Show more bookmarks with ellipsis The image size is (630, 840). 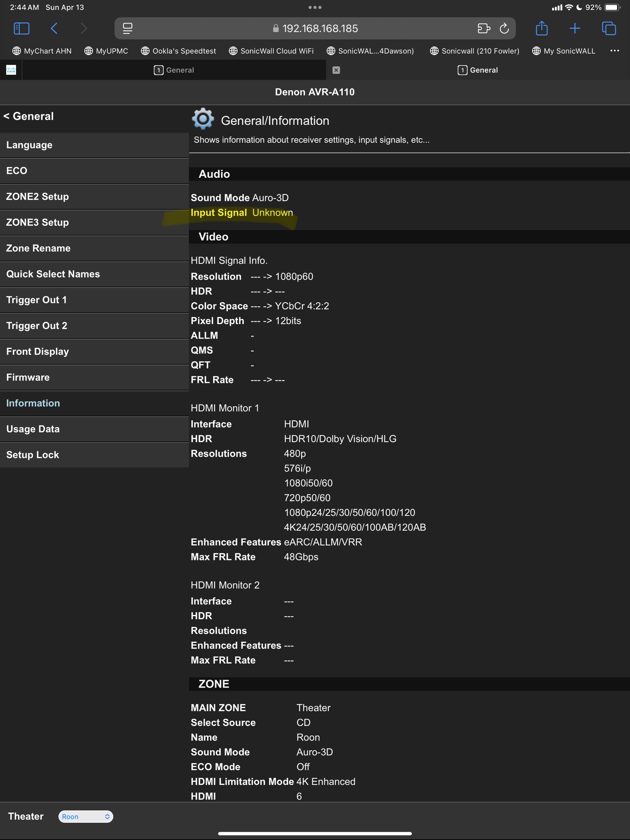pyautogui.click(x=615, y=51)
